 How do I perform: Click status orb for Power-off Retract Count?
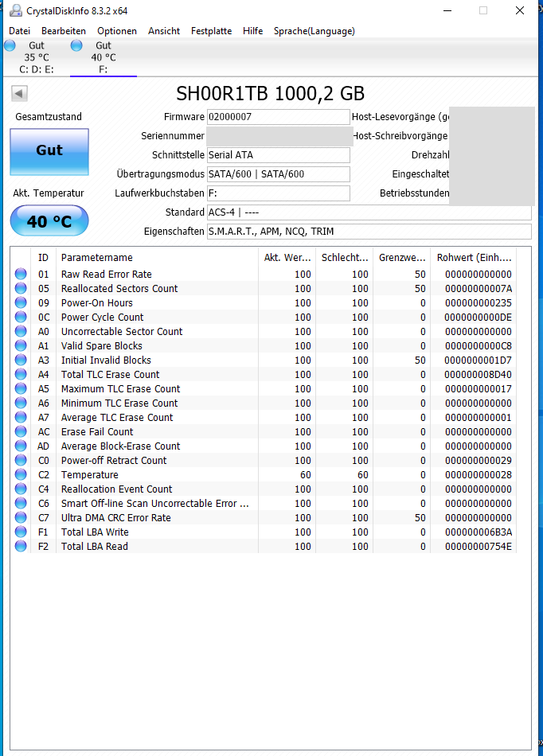[x=21, y=460]
